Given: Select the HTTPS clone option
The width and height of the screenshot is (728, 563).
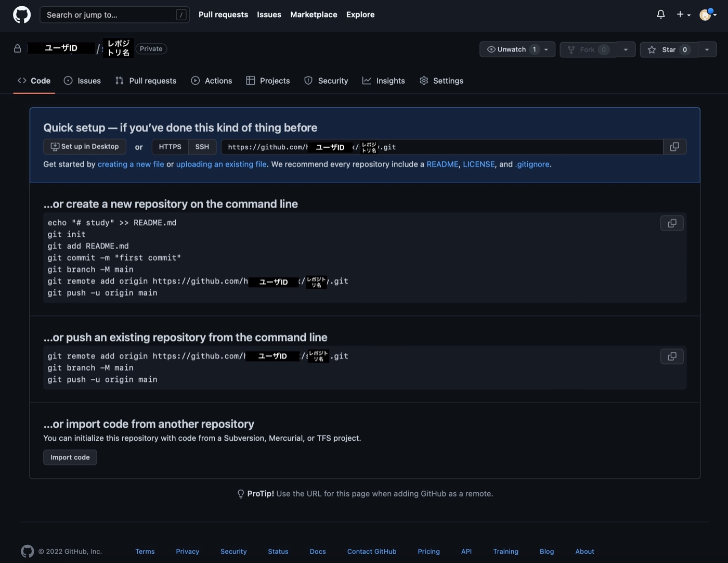Looking at the screenshot, I should (x=170, y=147).
